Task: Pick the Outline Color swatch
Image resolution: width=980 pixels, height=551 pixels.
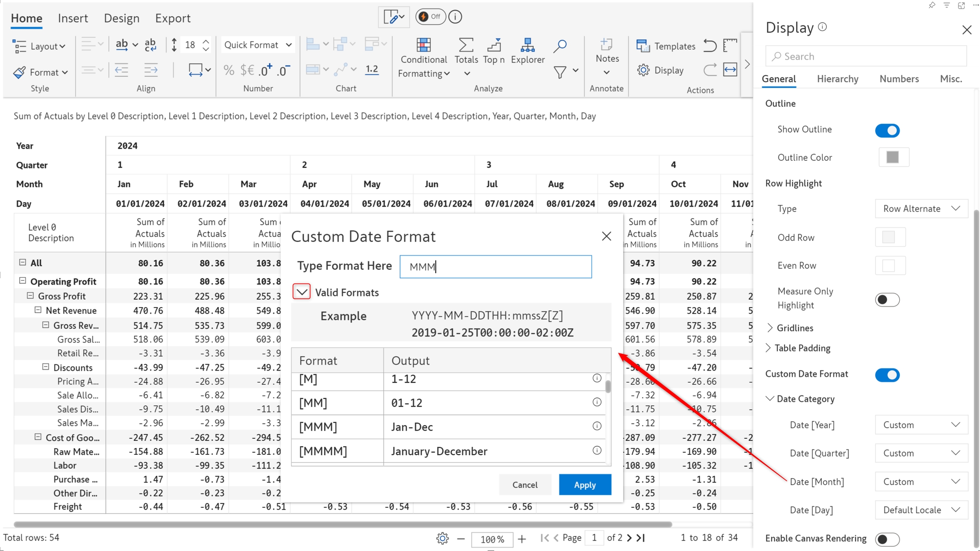Action: click(893, 157)
